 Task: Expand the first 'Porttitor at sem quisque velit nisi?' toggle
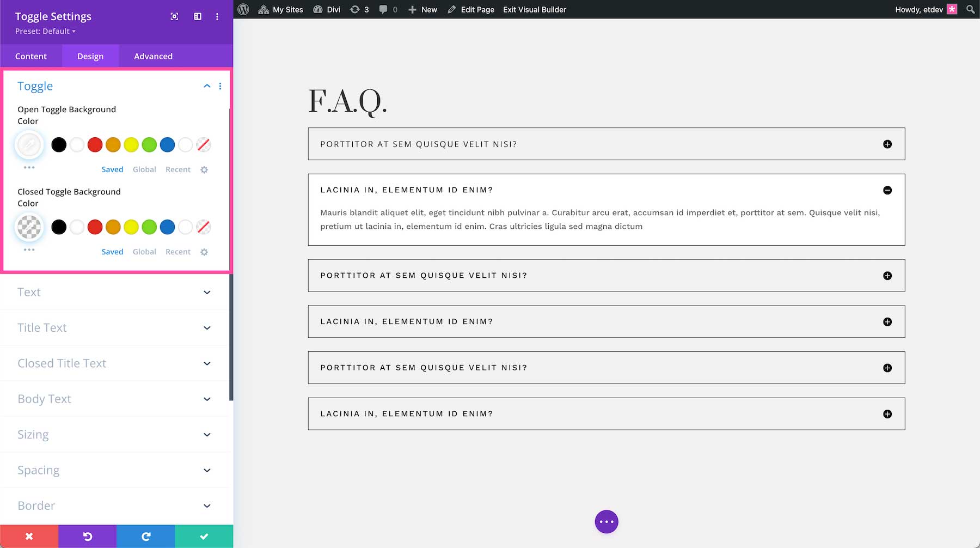[x=887, y=144]
